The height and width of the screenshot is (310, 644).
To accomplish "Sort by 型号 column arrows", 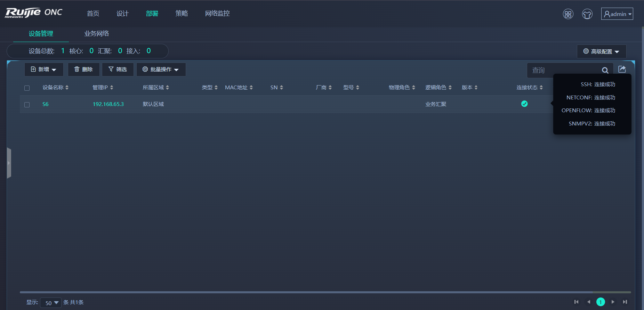I will (x=357, y=88).
